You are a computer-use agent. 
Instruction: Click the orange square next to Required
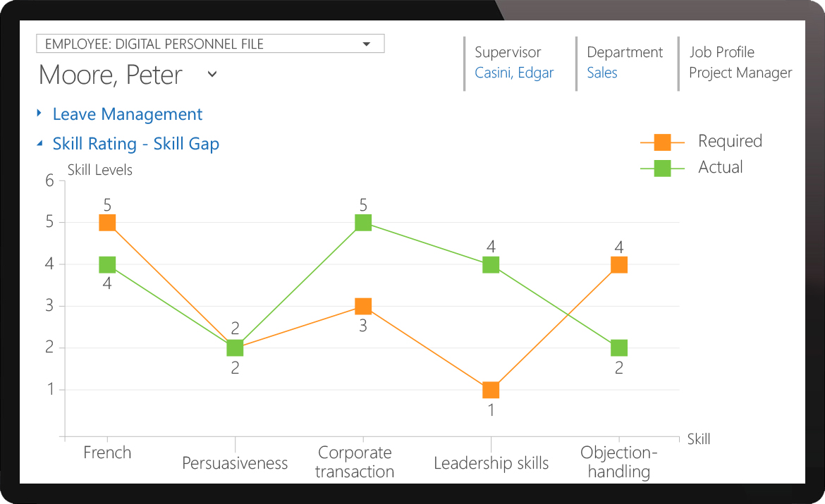click(x=661, y=141)
